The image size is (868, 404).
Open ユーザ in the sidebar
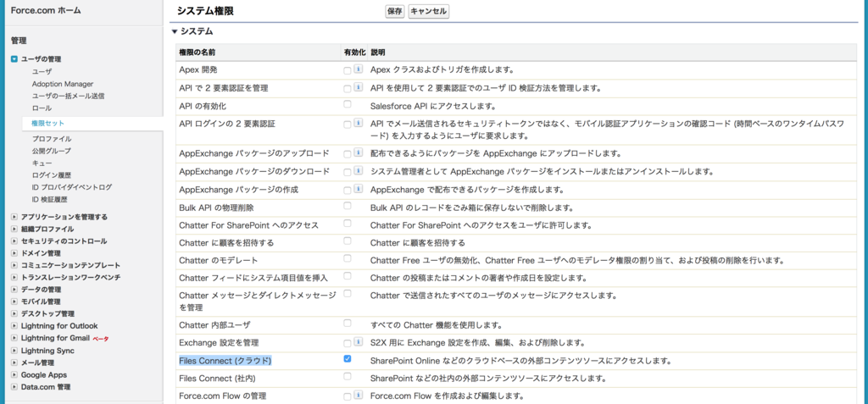pyautogui.click(x=42, y=72)
